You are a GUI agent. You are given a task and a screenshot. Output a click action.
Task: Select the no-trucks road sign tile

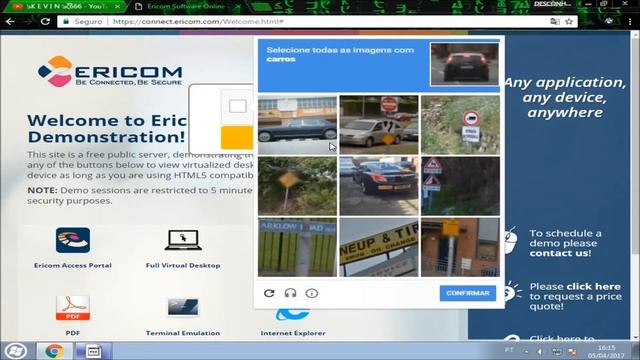click(x=460, y=125)
